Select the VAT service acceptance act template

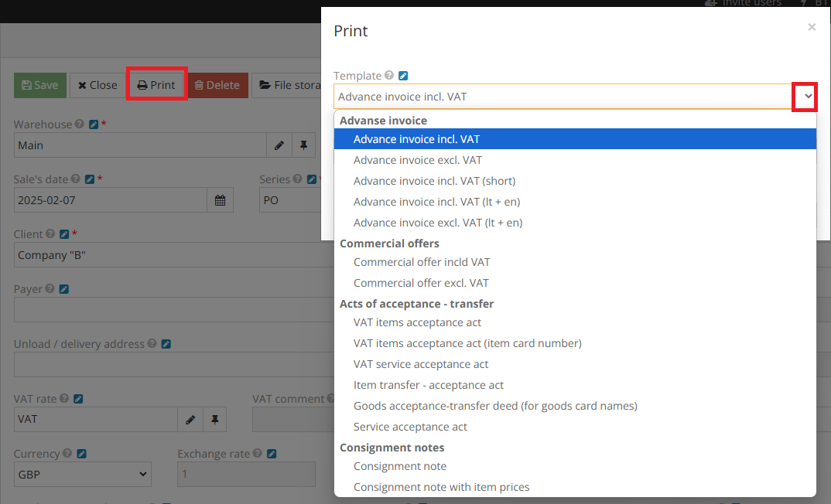pos(421,363)
